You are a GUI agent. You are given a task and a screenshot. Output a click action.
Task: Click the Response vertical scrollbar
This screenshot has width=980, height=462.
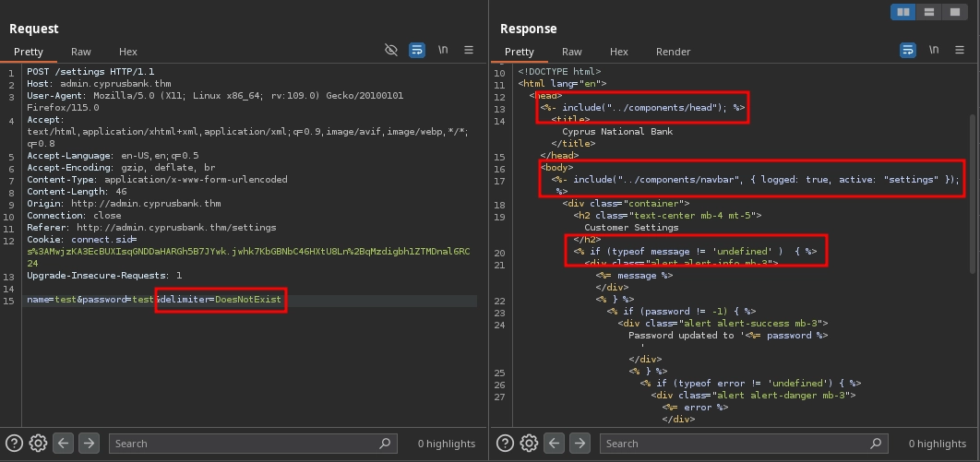click(974, 184)
